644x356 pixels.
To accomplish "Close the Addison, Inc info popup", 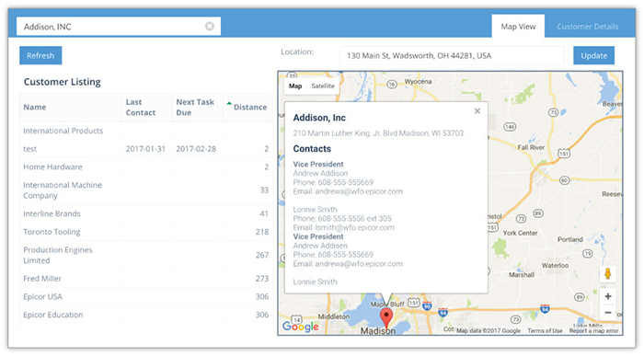I will pos(477,111).
